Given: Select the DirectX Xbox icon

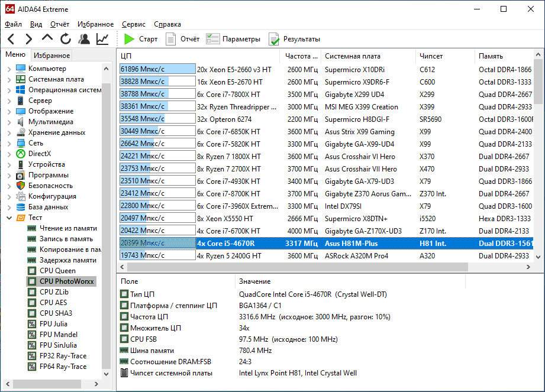Looking at the screenshot, I should 21,154.
